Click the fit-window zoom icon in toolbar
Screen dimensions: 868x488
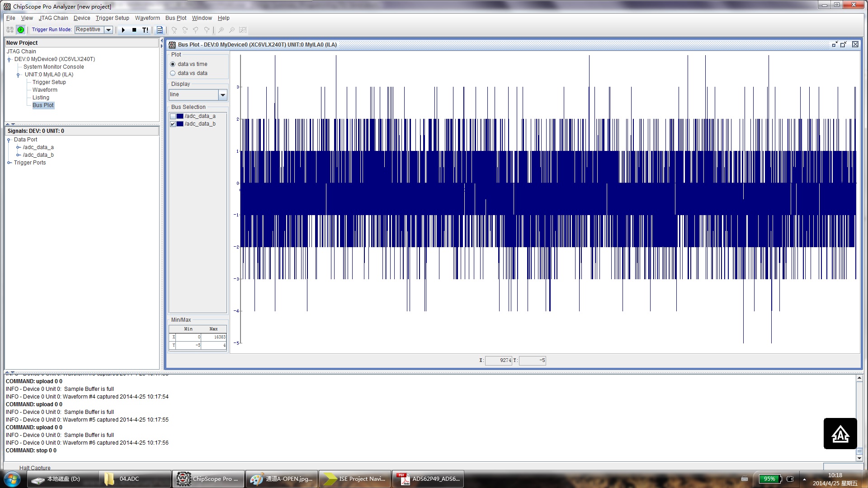point(243,30)
